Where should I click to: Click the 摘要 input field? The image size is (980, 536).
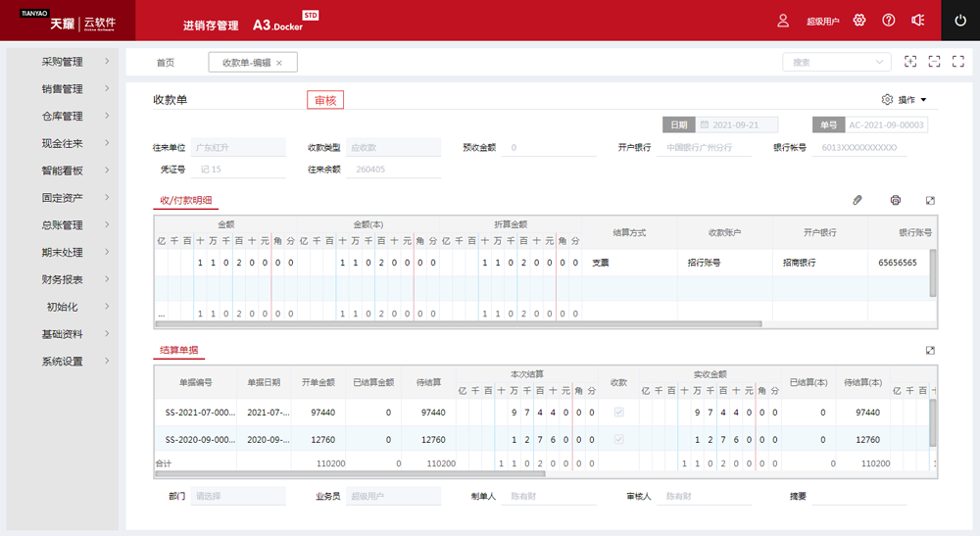point(859,496)
